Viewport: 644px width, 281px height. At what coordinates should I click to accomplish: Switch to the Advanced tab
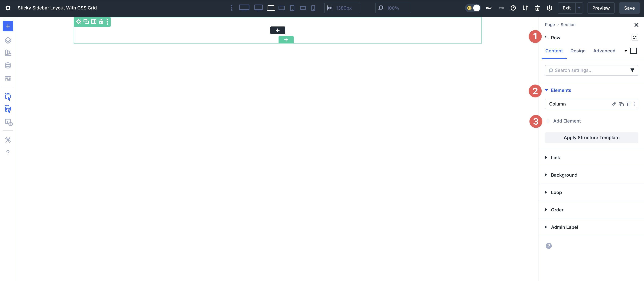(604, 50)
